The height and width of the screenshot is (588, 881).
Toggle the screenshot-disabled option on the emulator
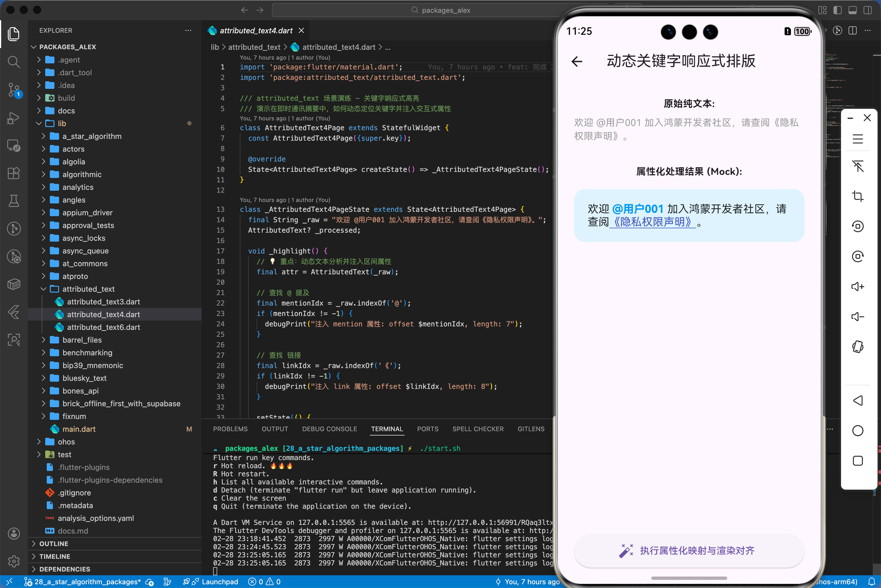coord(858,166)
